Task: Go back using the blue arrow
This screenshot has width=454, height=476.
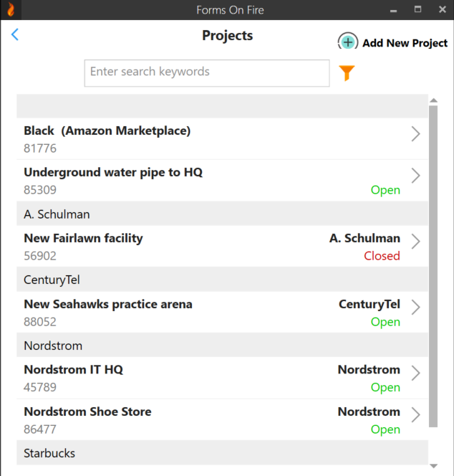Action: pyautogui.click(x=15, y=34)
